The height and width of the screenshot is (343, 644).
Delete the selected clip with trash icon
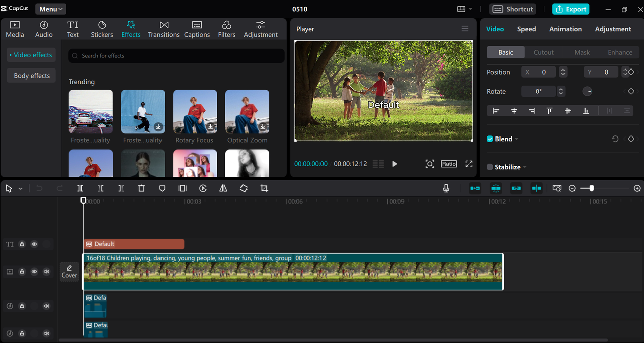(141, 188)
